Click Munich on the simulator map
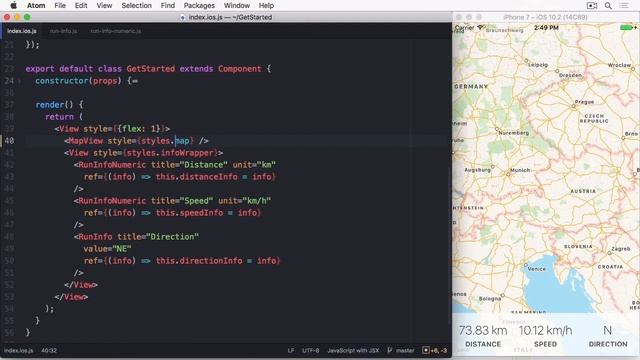The width and height of the screenshot is (640, 360). point(520,170)
